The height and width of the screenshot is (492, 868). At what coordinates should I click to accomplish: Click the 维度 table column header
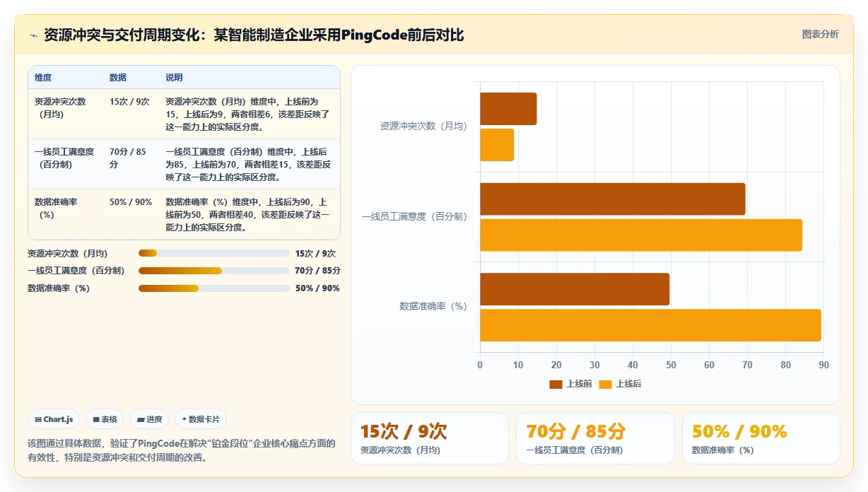(43, 78)
